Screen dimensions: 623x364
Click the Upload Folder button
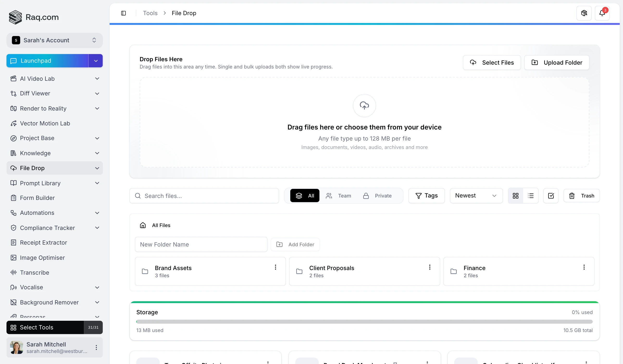[x=556, y=62]
